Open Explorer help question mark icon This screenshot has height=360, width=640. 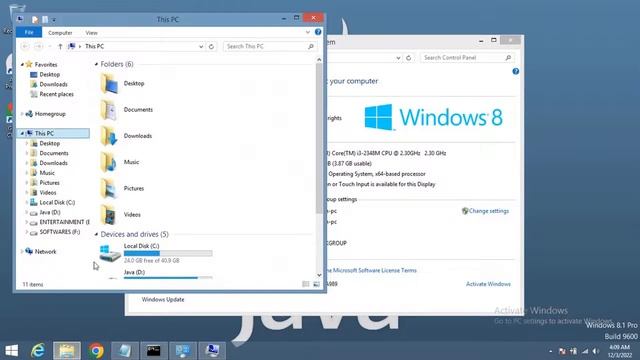318,32
